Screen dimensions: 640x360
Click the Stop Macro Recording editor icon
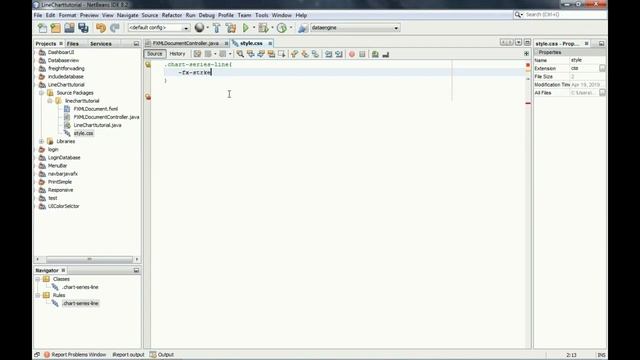pos(362,54)
